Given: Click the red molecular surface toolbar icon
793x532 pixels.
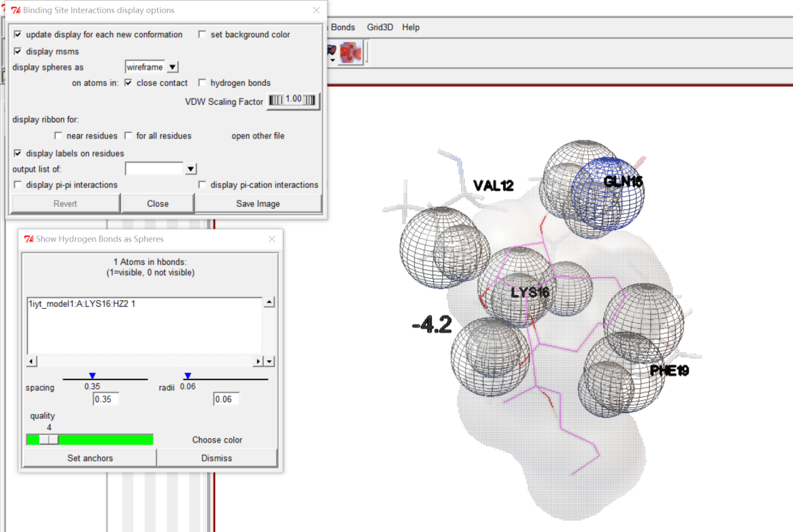Looking at the screenshot, I should (x=351, y=53).
